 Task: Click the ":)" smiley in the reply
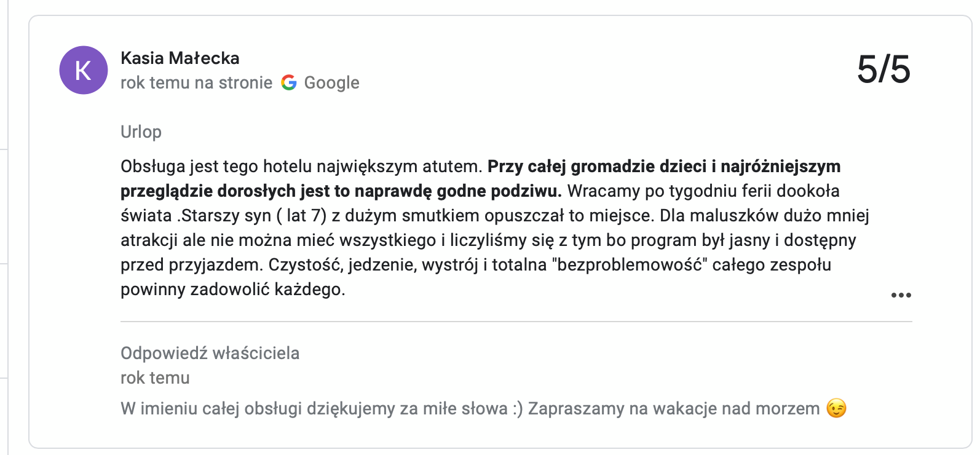[517, 408]
